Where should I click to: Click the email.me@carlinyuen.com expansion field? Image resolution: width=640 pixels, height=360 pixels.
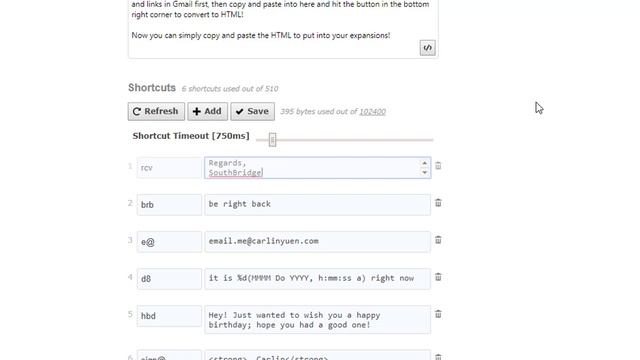tap(318, 242)
